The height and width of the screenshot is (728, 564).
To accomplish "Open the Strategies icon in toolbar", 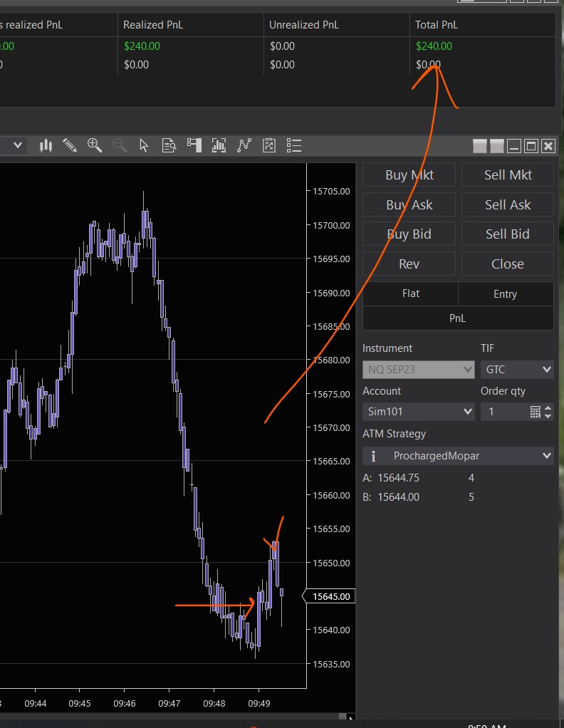I will (x=244, y=145).
